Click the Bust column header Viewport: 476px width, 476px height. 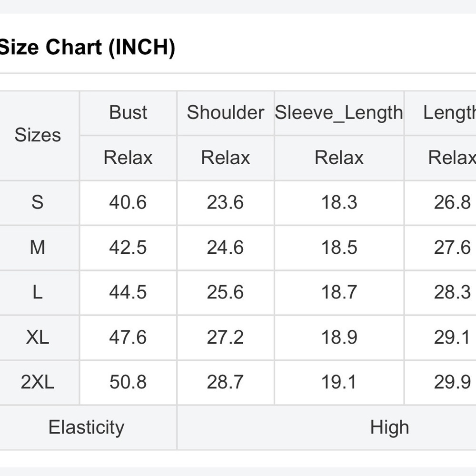[x=128, y=113]
